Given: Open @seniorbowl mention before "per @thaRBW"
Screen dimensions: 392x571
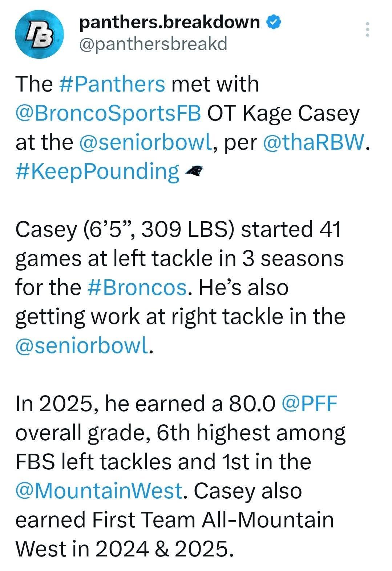Looking at the screenshot, I should coord(145,142).
